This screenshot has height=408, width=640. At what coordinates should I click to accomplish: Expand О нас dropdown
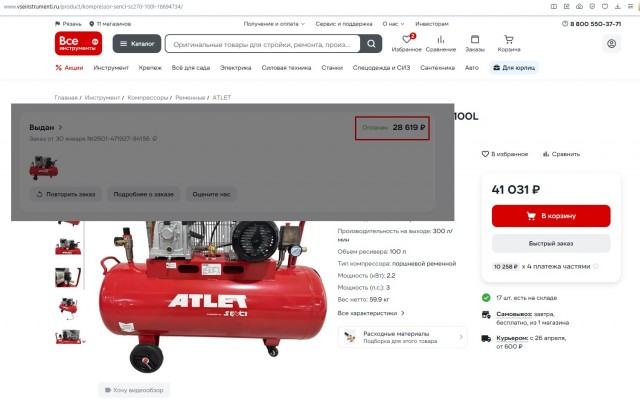pyautogui.click(x=393, y=24)
